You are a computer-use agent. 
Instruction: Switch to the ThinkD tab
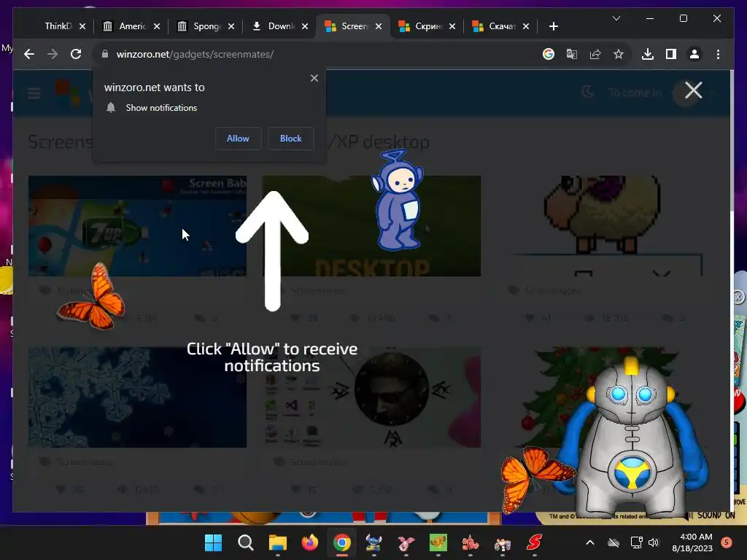point(58,26)
